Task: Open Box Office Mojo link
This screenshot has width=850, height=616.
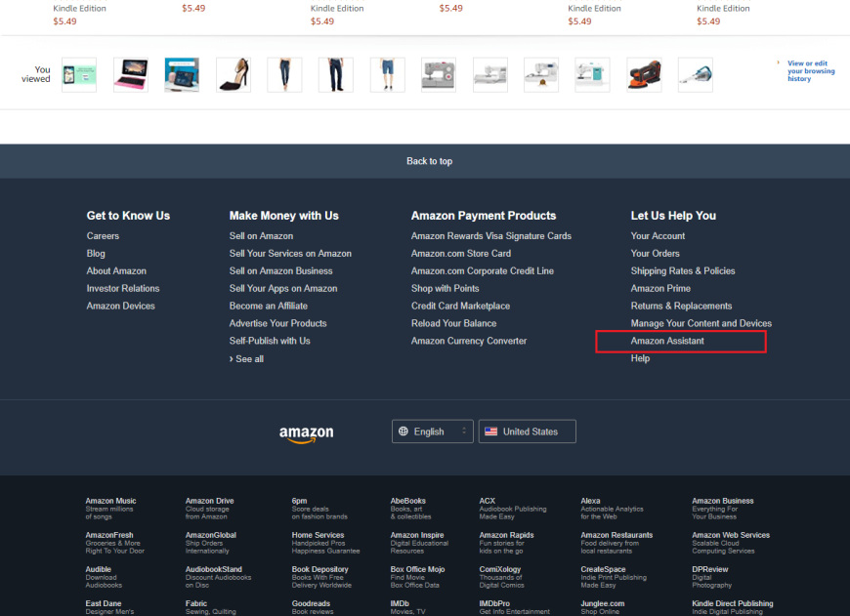Action: click(x=417, y=577)
